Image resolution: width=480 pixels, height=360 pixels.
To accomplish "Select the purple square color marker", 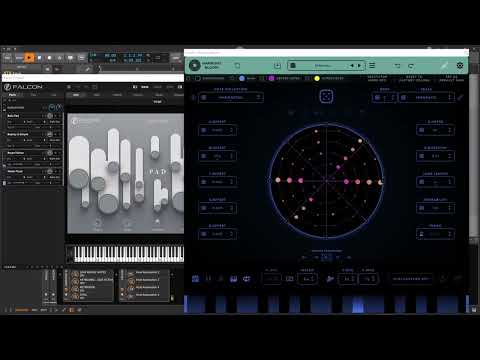I will 271,78.
